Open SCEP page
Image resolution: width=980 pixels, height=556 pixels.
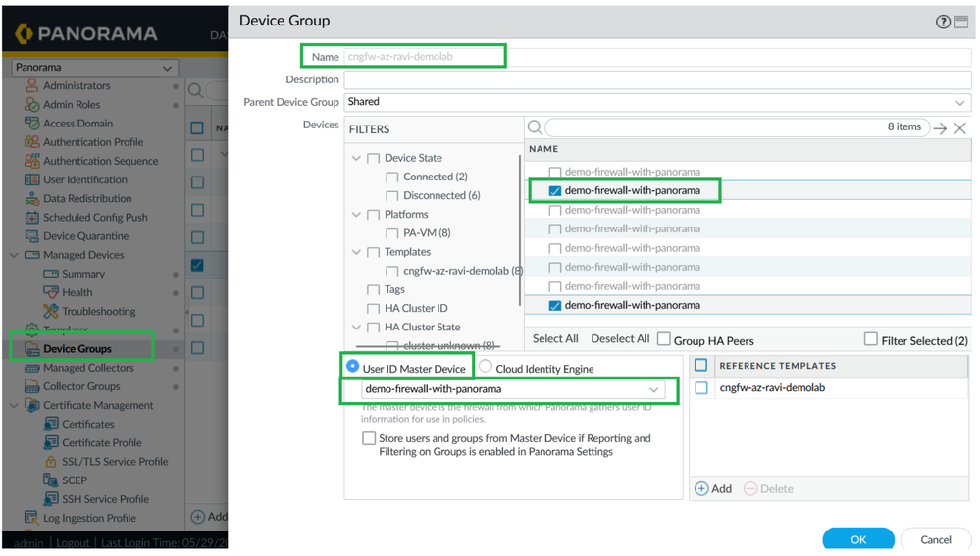click(x=74, y=480)
